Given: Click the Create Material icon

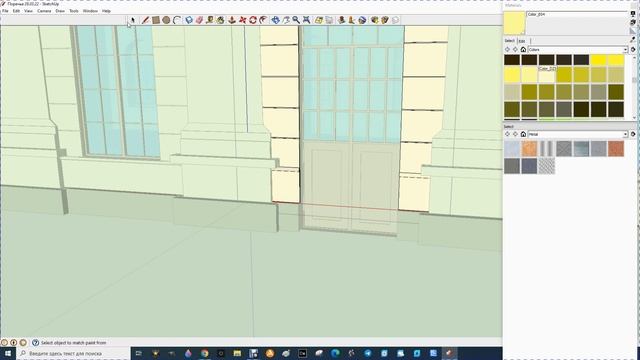Looking at the screenshot, I should pos(633,22).
